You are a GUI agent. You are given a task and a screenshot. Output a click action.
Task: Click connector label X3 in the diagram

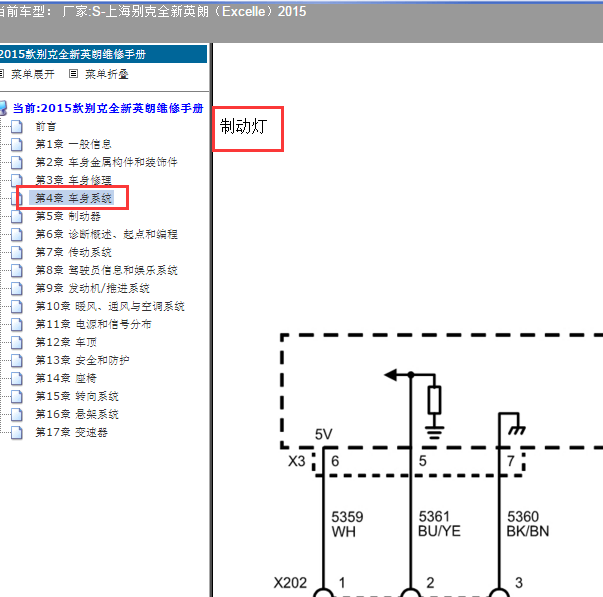pyautogui.click(x=297, y=461)
